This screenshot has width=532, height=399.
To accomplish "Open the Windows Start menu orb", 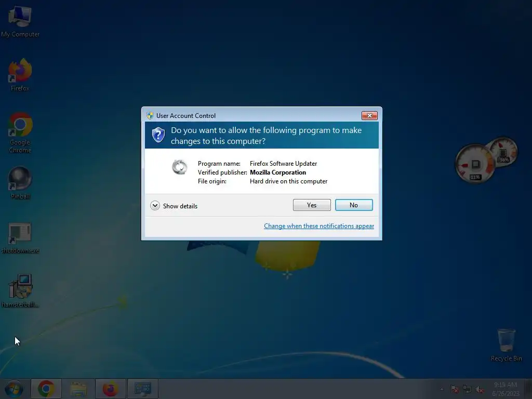I will [x=14, y=389].
